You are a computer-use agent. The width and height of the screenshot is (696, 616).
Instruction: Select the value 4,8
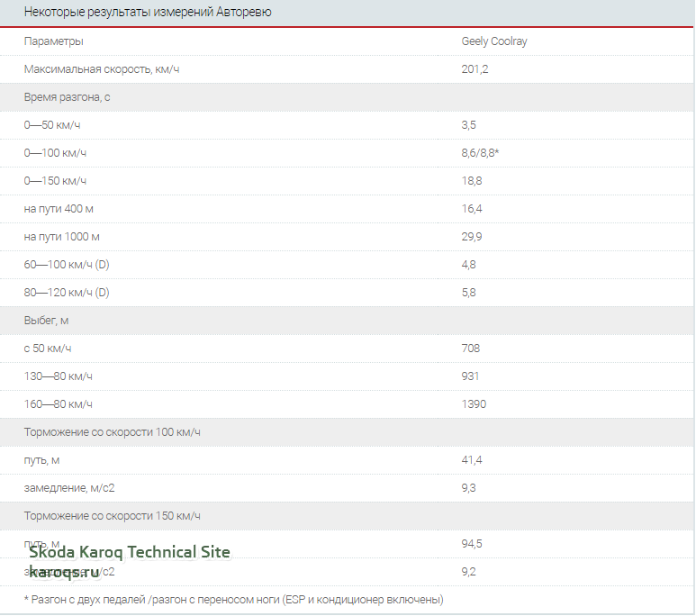pos(468,265)
